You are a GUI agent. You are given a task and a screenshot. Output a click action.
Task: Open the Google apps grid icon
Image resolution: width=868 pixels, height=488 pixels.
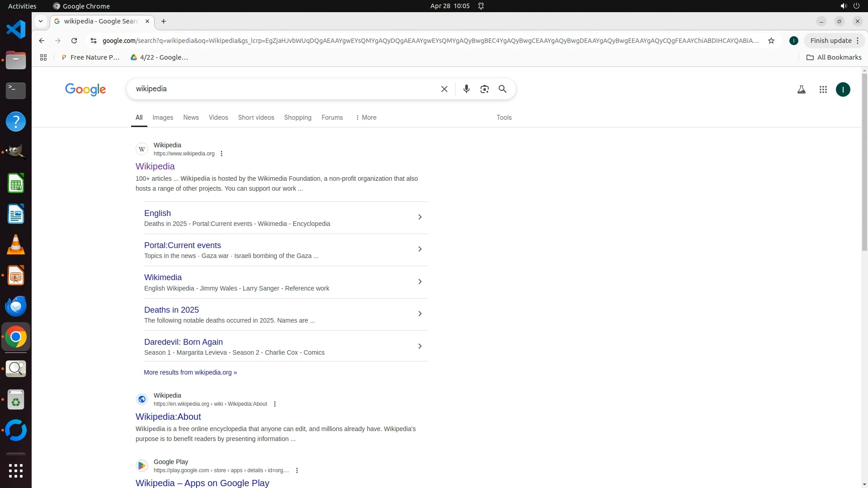coord(823,89)
